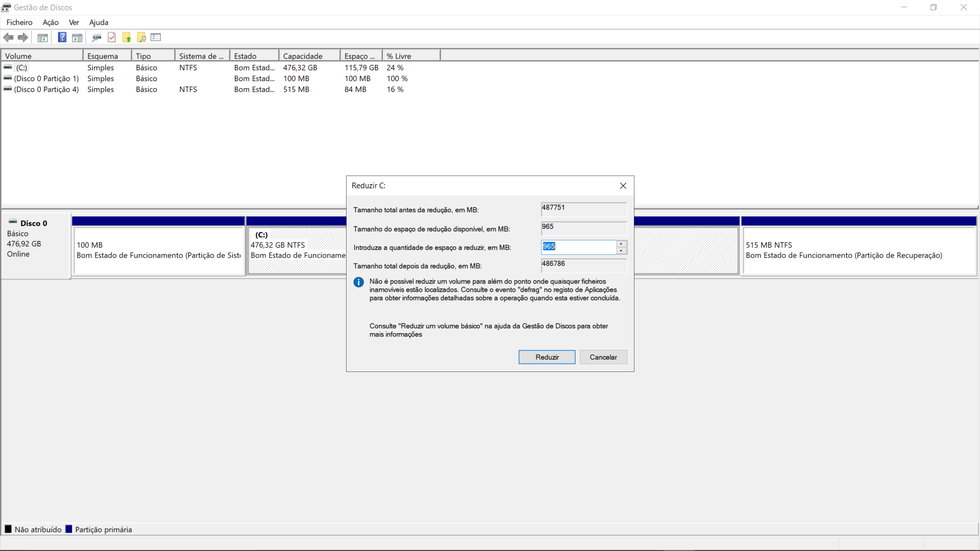Screen dimensions: 980x551
Task: Click the yellow sheet with green arrow icon
Action: coord(127,37)
